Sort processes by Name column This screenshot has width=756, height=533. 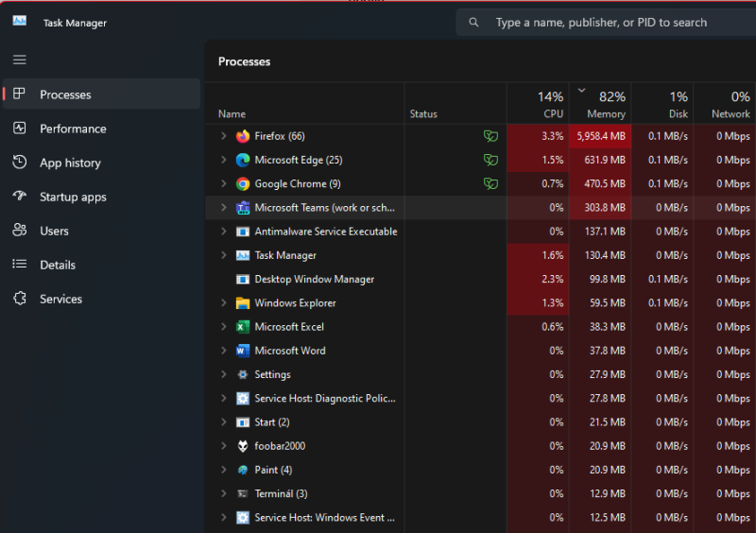[x=304, y=103]
